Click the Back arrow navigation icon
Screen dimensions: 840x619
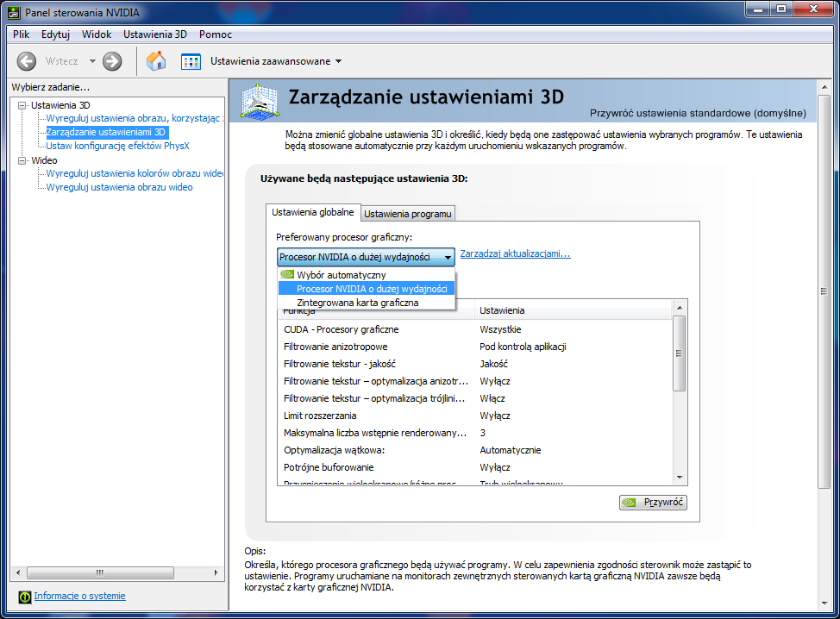27,61
